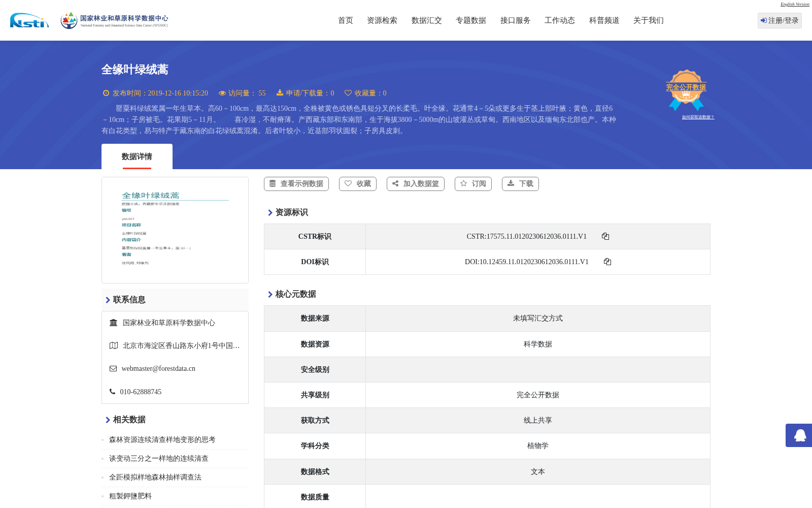812x508 pixels.
Task: Click the 下载 button
Action: click(x=520, y=184)
